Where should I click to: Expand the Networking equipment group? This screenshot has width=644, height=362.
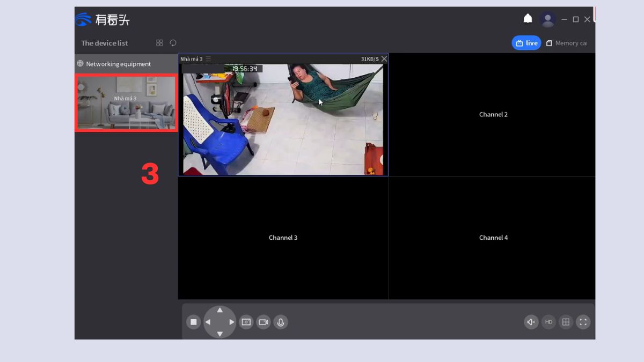[x=114, y=64]
